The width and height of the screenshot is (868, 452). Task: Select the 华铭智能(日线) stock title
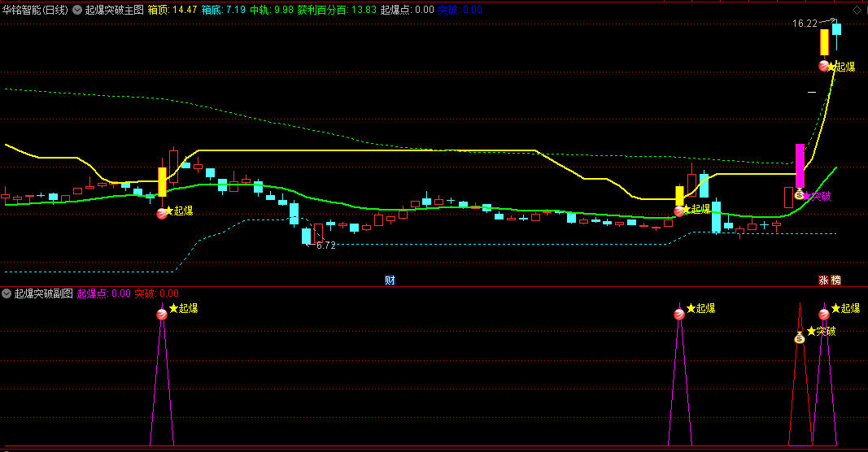(x=35, y=10)
